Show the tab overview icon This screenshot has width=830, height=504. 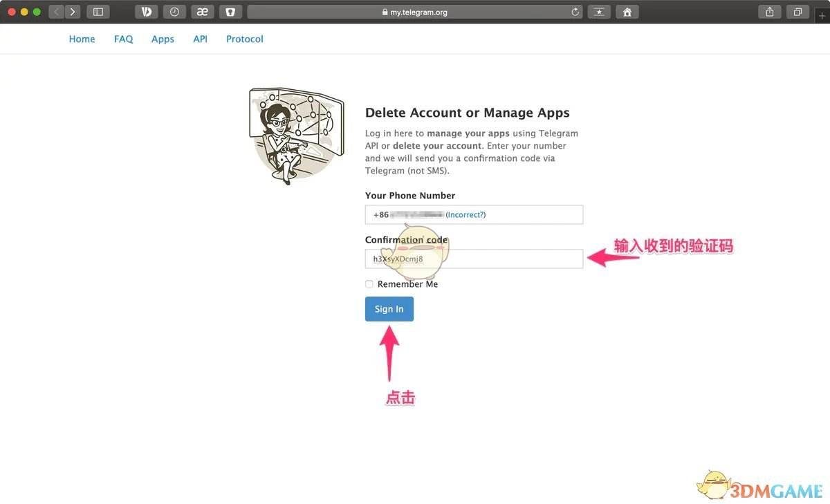tap(797, 12)
